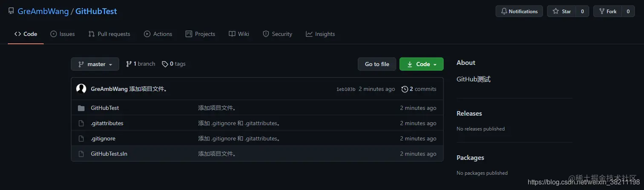The height and width of the screenshot is (190, 644).
Task: Click the Go to file button
Action: coord(377,64)
